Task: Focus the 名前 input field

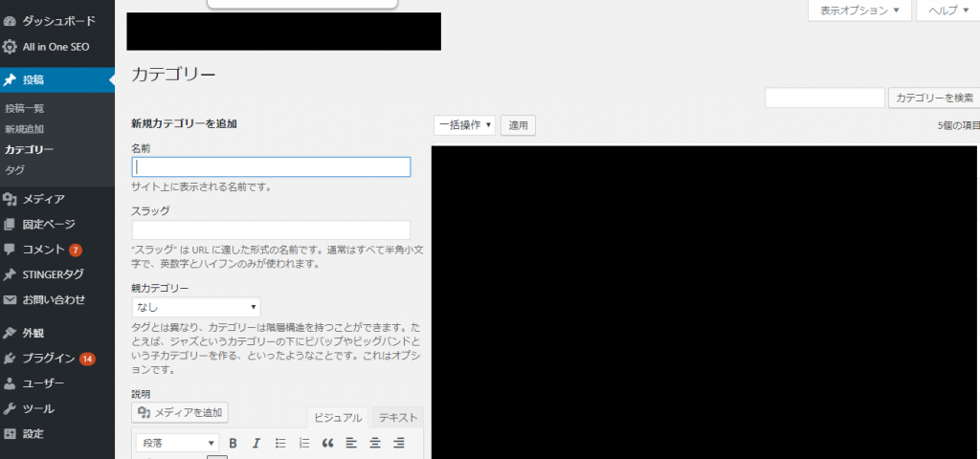Action: 271,166
